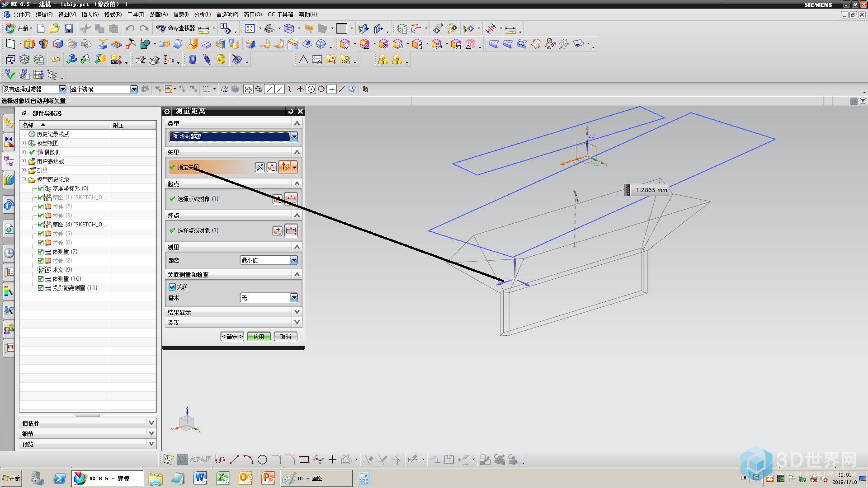This screenshot has height=488, width=868.
Task: Open the Word icon in the taskbar
Action: 200,478
